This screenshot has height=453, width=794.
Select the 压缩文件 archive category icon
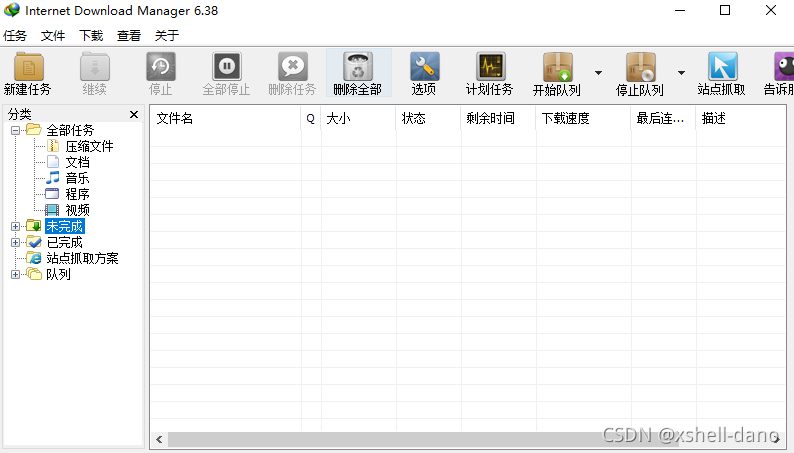pos(53,146)
